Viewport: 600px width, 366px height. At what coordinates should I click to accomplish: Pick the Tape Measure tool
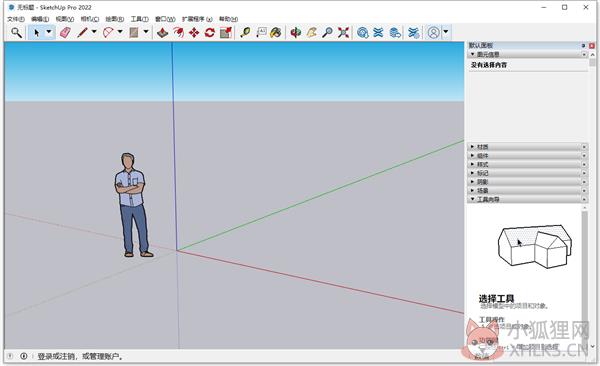pyautogui.click(x=245, y=33)
